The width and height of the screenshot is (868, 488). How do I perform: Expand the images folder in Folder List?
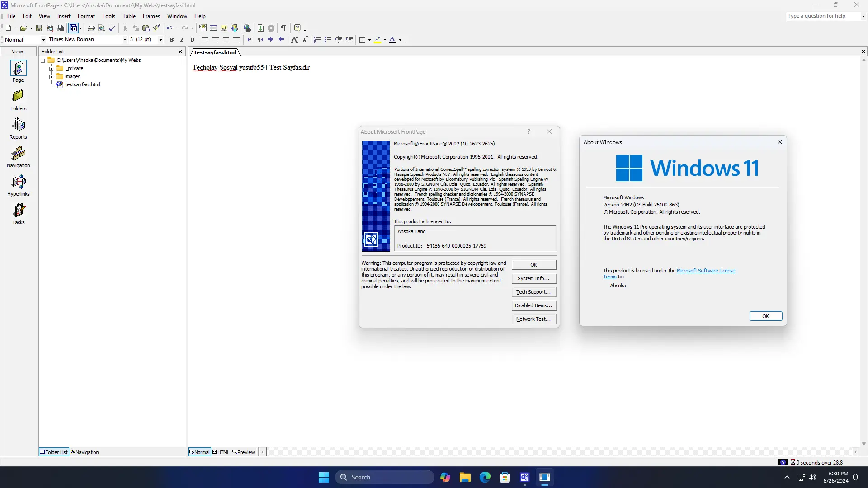(x=52, y=77)
